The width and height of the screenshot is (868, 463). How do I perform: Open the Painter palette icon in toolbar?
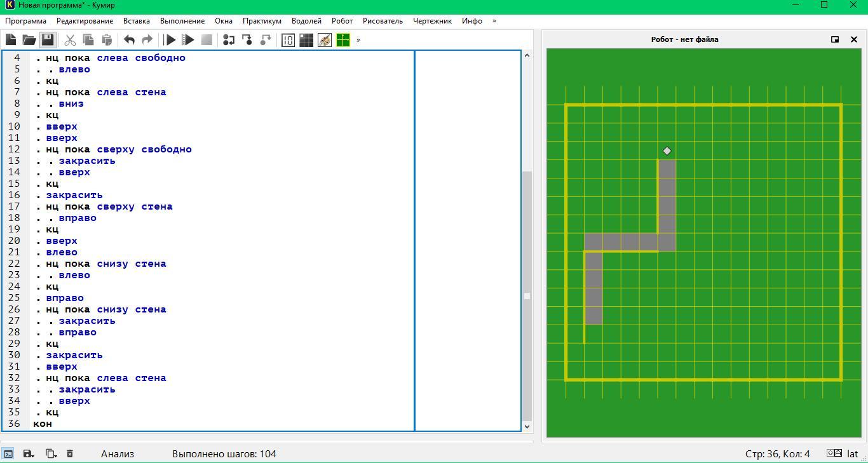(325, 40)
